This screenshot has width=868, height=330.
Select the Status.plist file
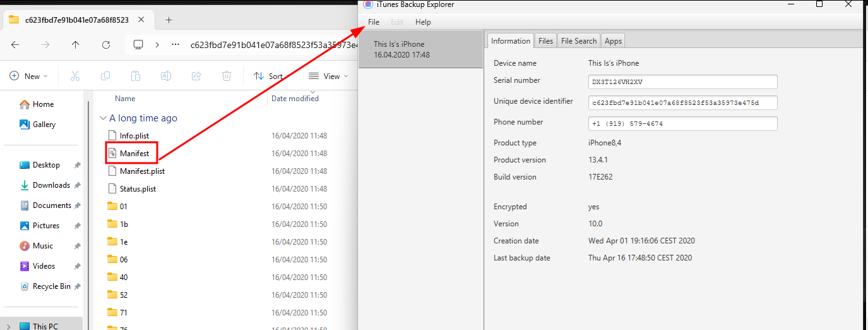pos(138,188)
